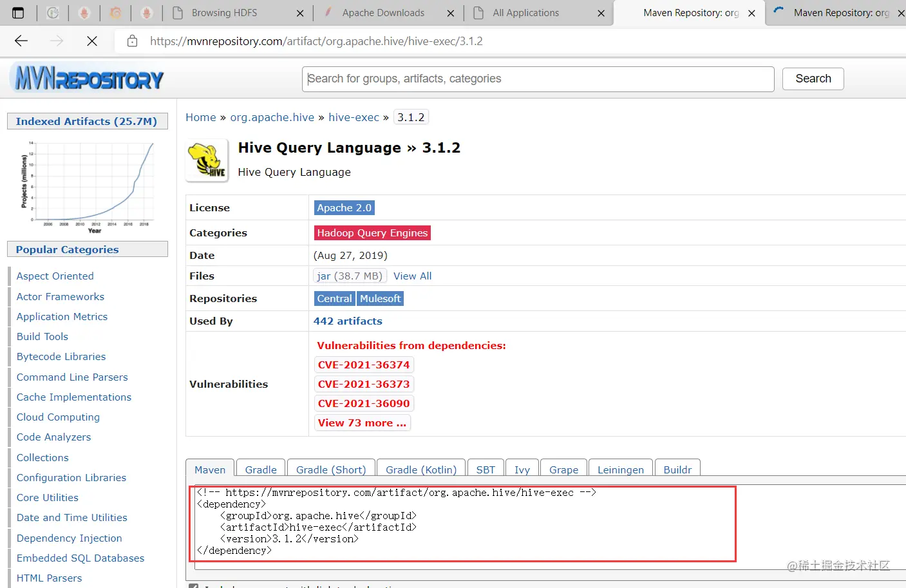Screen dimensions: 906x588
Task: Click the Search button
Action: [x=813, y=79]
